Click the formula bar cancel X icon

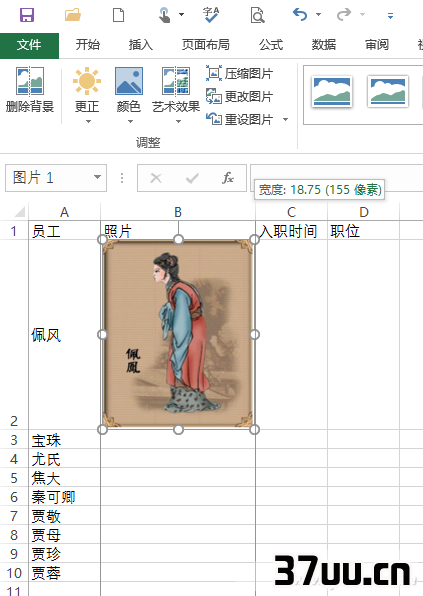[156, 178]
